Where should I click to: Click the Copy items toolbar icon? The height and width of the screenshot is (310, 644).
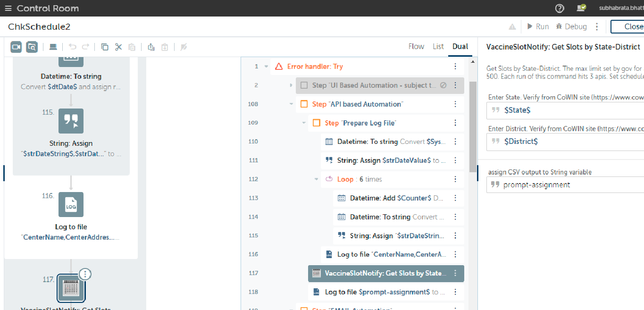[x=105, y=47]
